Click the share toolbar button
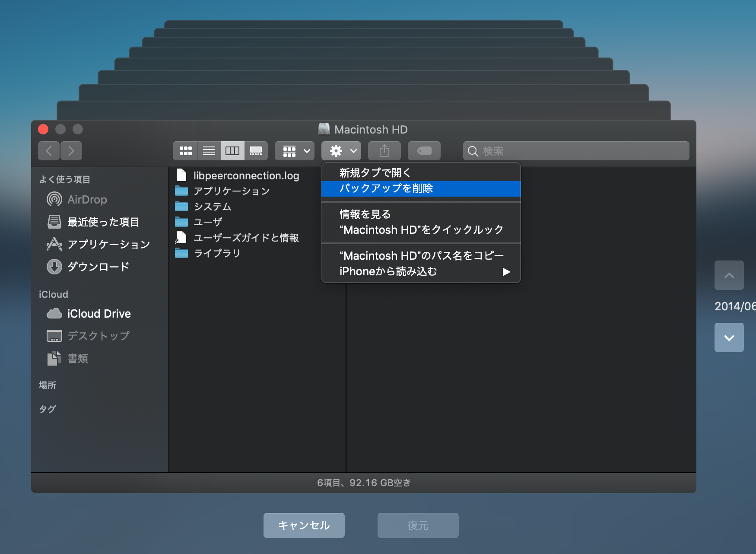756x554 pixels. tap(384, 151)
